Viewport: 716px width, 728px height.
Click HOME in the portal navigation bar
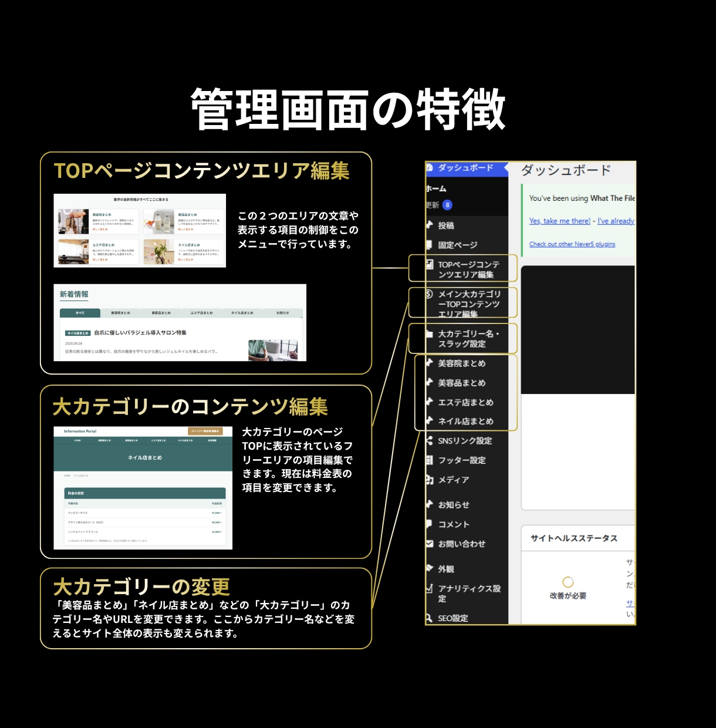click(x=77, y=440)
